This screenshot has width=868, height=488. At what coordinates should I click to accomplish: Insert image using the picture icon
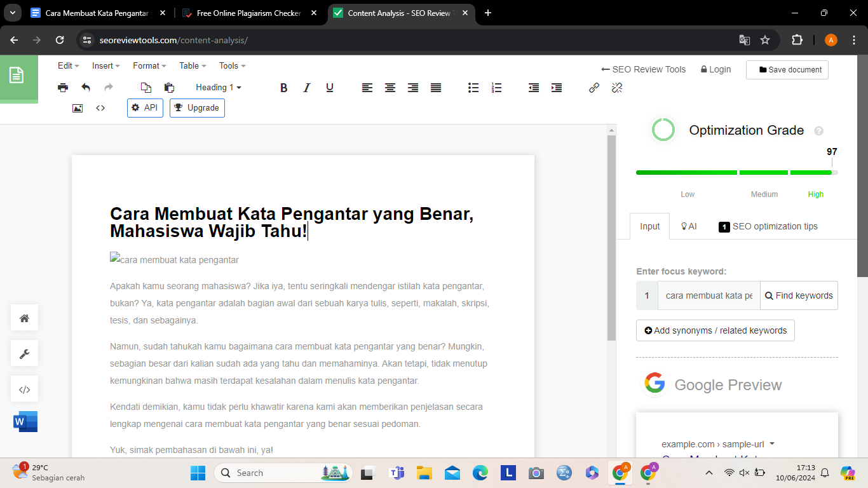(78, 108)
